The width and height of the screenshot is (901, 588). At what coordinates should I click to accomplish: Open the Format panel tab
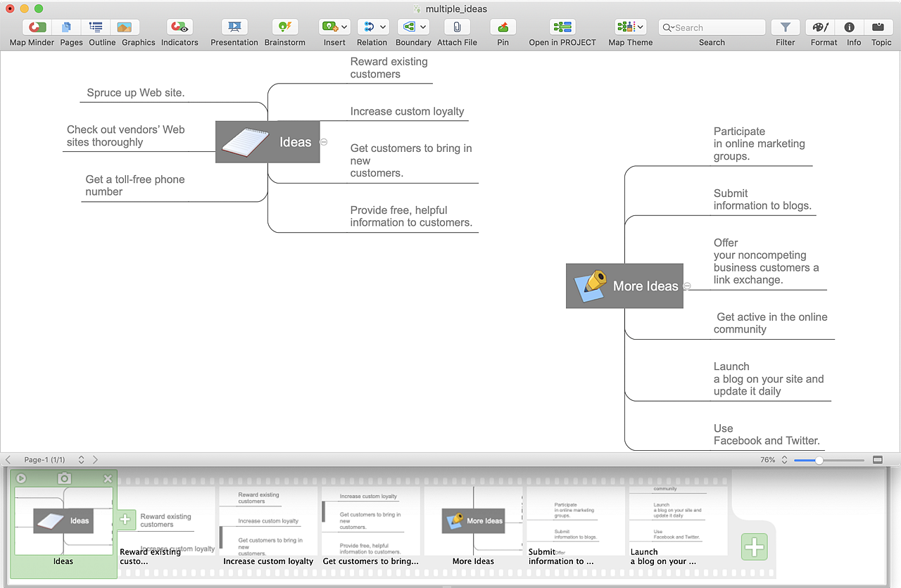point(821,27)
